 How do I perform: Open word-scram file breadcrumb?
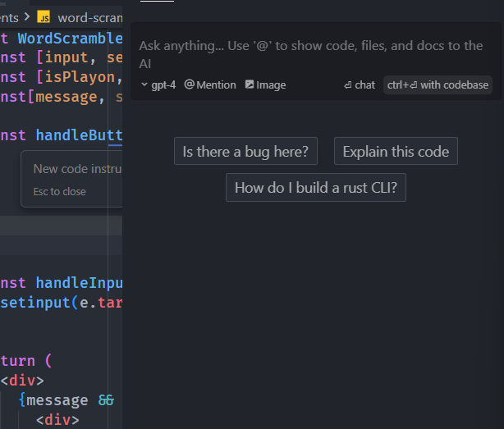tap(90, 18)
